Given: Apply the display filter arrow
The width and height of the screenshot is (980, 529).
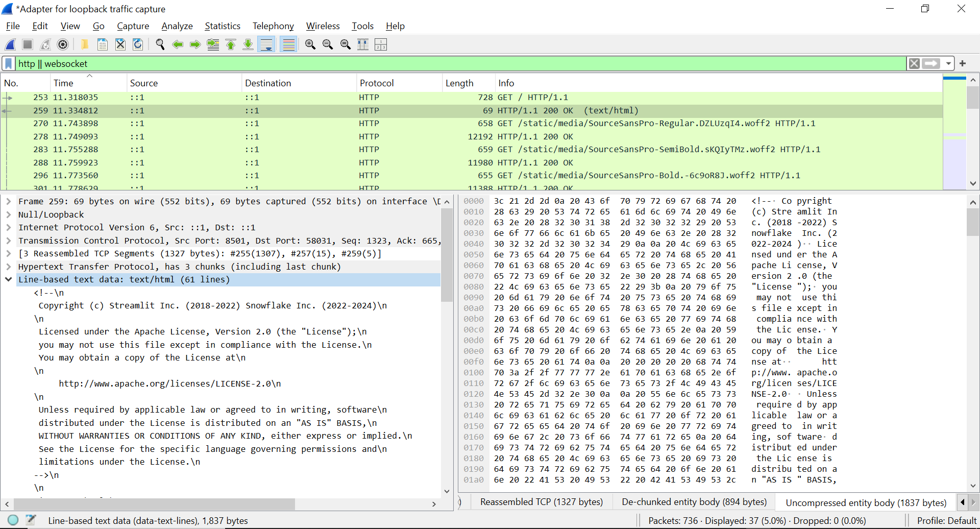Looking at the screenshot, I should pyautogui.click(x=931, y=63).
